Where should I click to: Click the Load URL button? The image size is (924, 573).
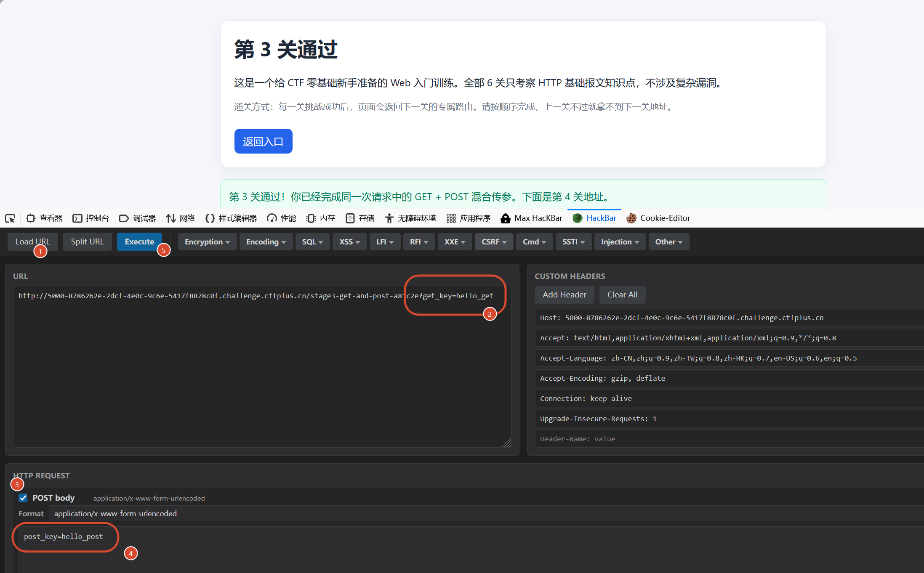33,242
